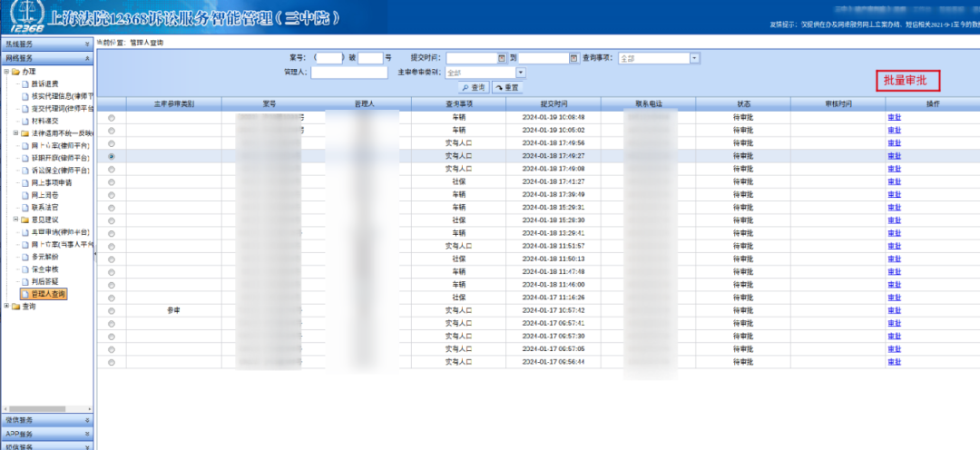This screenshot has width=980, height=450.
Task: Click the page icon beside 保全审核
Action: pyautogui.click(x=25, y=269)
